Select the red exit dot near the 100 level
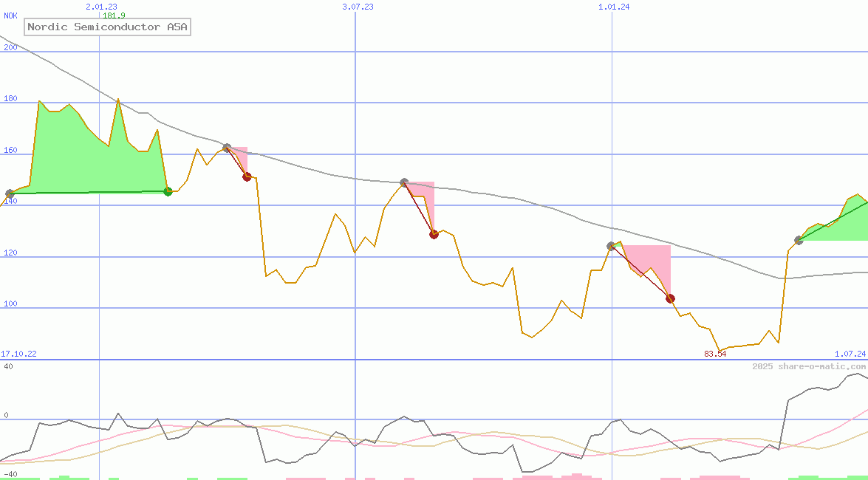Screen dimensions: 868x480 (x=670, y=298)
